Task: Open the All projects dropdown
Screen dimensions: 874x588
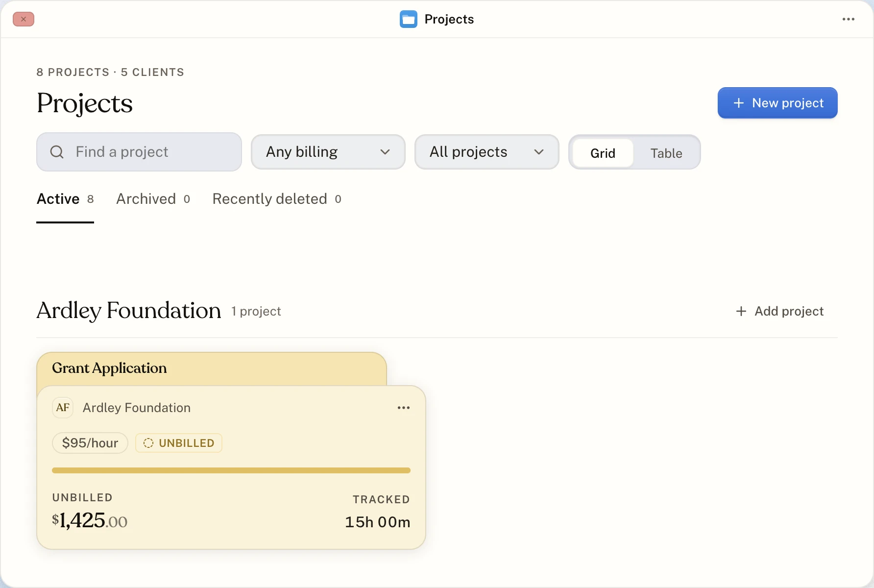Action: [x=486, y=152]
